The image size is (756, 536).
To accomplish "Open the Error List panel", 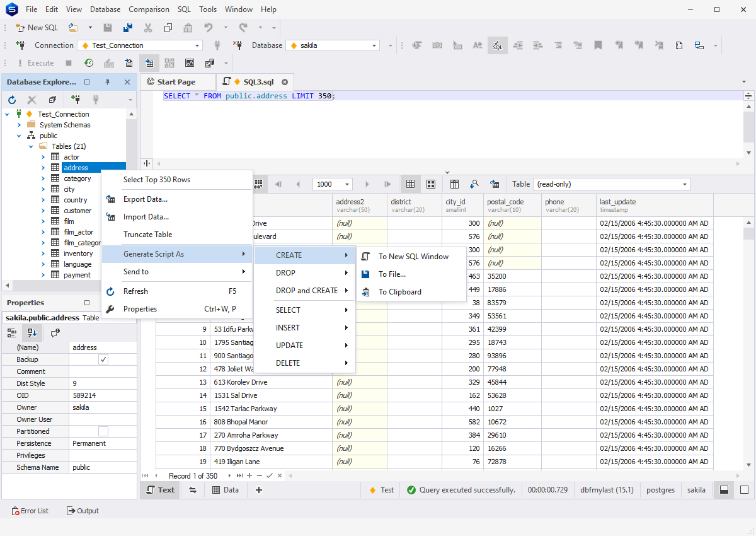I will tap(30, 511).
